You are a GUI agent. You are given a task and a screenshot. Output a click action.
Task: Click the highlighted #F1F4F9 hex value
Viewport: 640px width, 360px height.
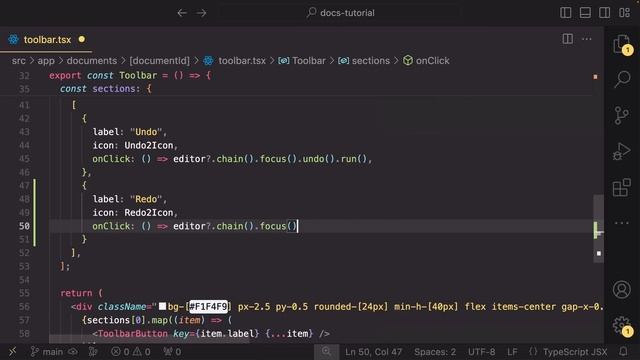pos(208,306)
